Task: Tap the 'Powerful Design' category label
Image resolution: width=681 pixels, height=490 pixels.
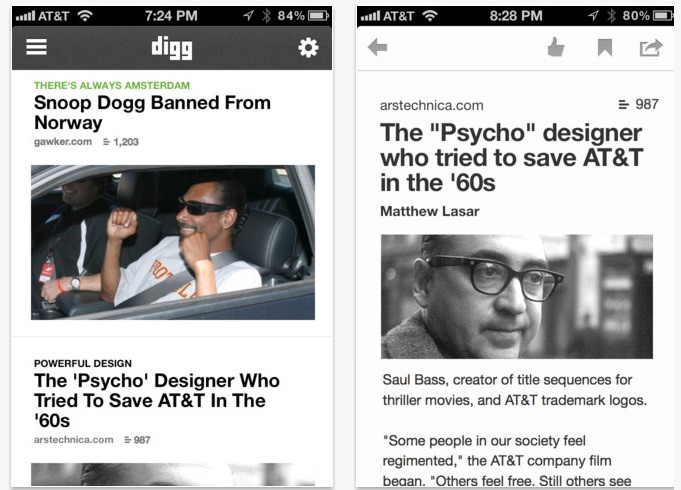Action: (x=83, y=363)
